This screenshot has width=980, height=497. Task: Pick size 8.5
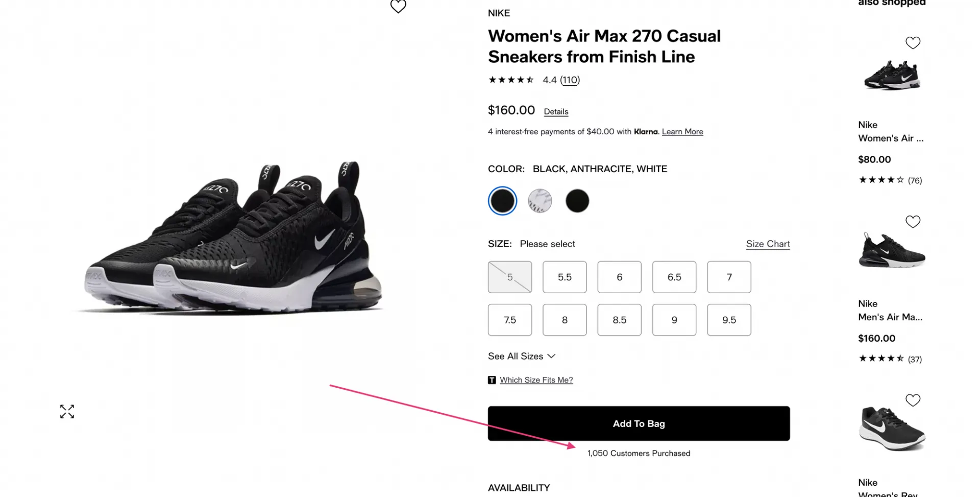(619, 320)
